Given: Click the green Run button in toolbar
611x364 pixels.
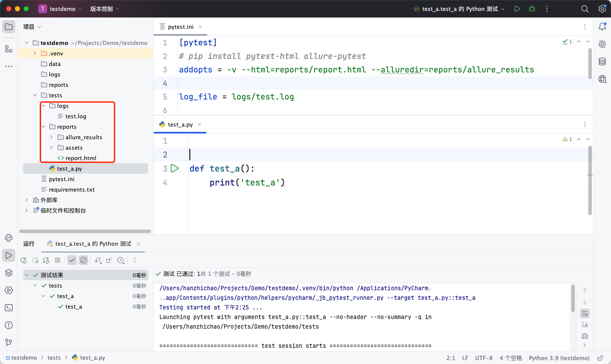Looking at the screenshot, I should tap(517, 9).
